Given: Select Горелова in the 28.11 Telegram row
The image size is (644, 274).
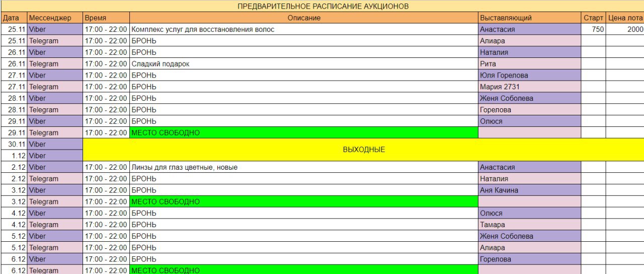Looking at the screenshot, I should click(530, 110).
